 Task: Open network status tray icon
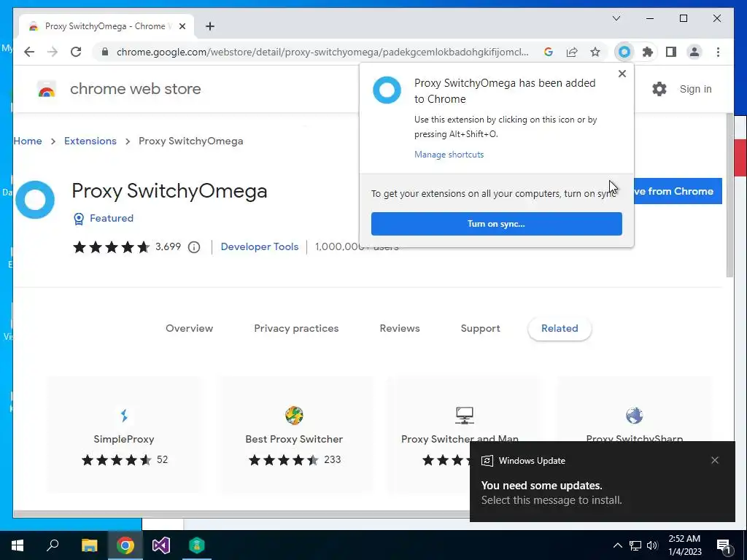click(635, 545)
